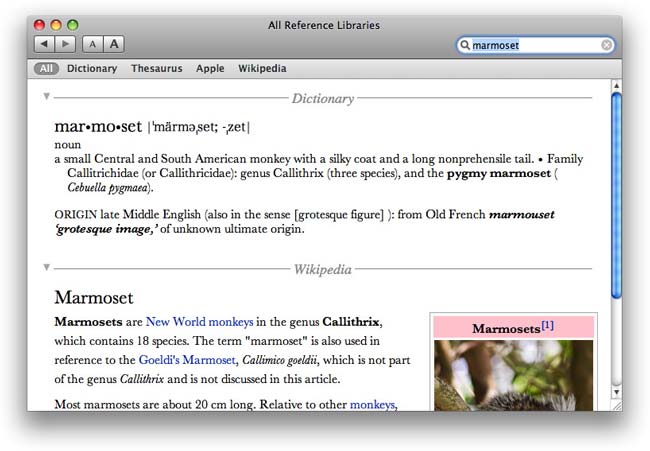Switch to the Dictionary source tab
This screenshot has width=650, height=451.
[92, 68]
